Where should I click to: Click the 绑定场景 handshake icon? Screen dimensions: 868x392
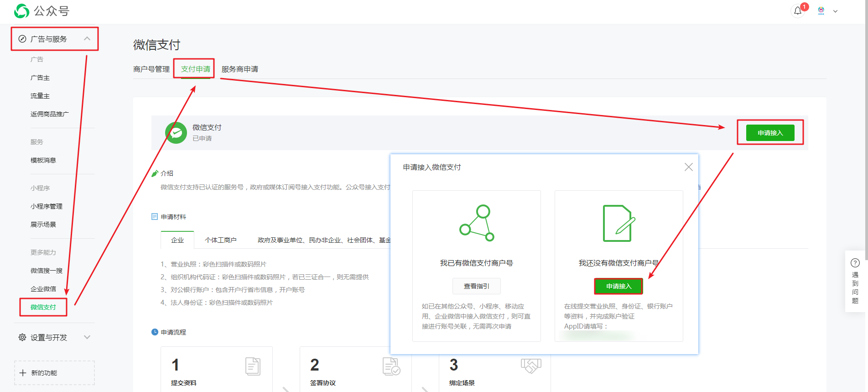click(531, 366)
